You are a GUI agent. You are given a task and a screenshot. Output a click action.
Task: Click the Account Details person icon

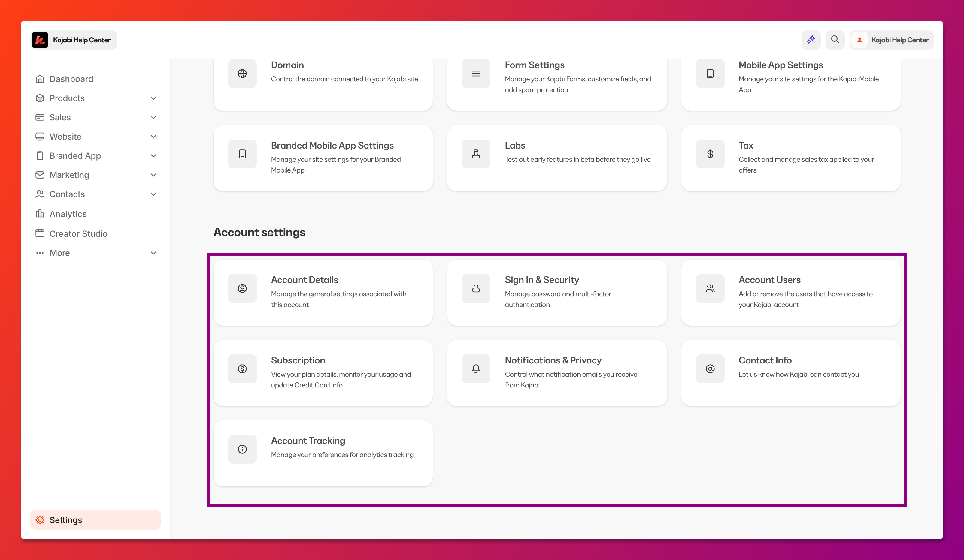pos(242,288)
